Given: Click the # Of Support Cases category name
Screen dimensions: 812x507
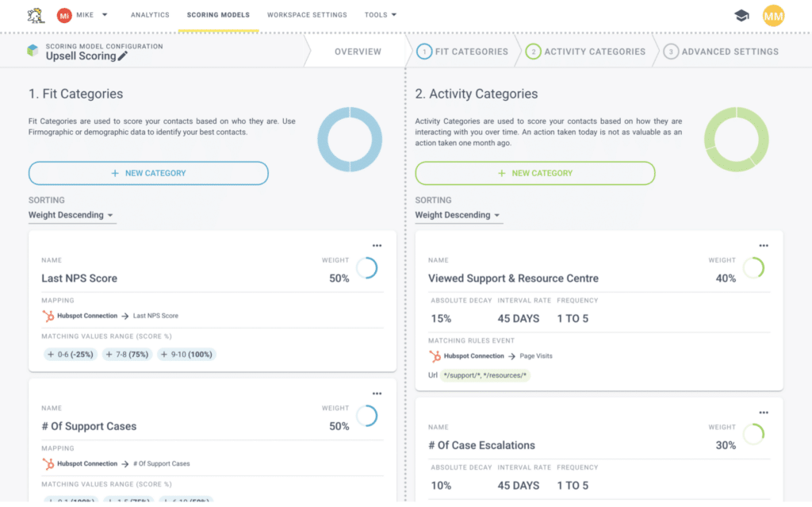Looking at the screenshot, I should pyautogui.click(x=89, y=426).
